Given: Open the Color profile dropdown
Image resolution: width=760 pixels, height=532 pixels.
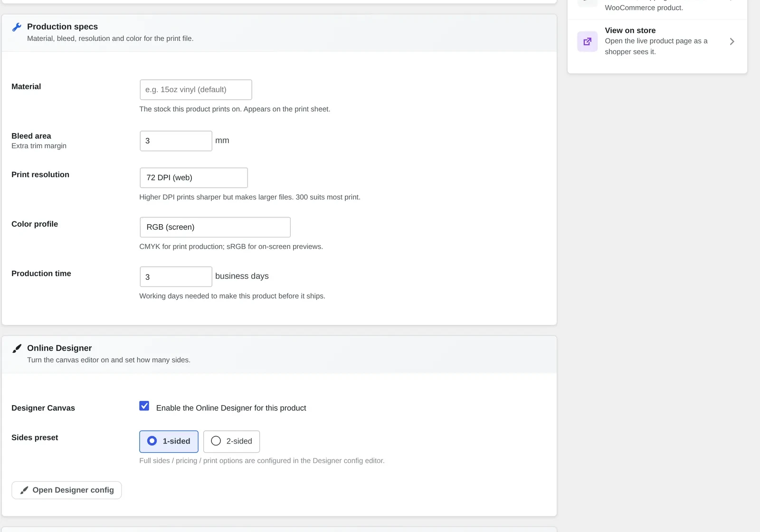Looking at the screenshot, I should point(215,227).
